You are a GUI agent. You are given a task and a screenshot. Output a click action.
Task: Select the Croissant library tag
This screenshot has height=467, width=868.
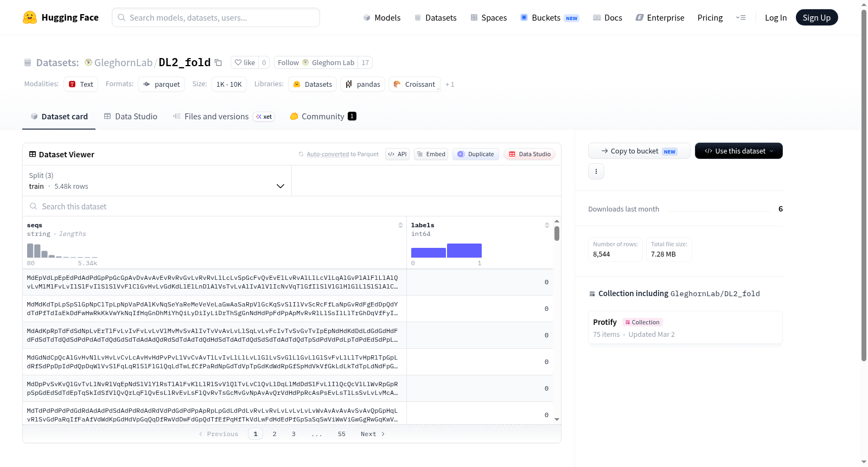pos(414,84)
